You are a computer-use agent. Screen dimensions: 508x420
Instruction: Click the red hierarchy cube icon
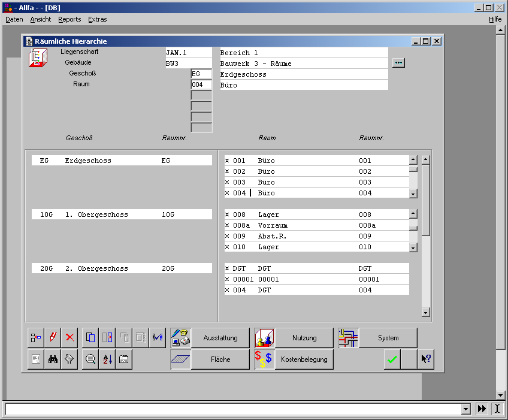tap(38, 58)
